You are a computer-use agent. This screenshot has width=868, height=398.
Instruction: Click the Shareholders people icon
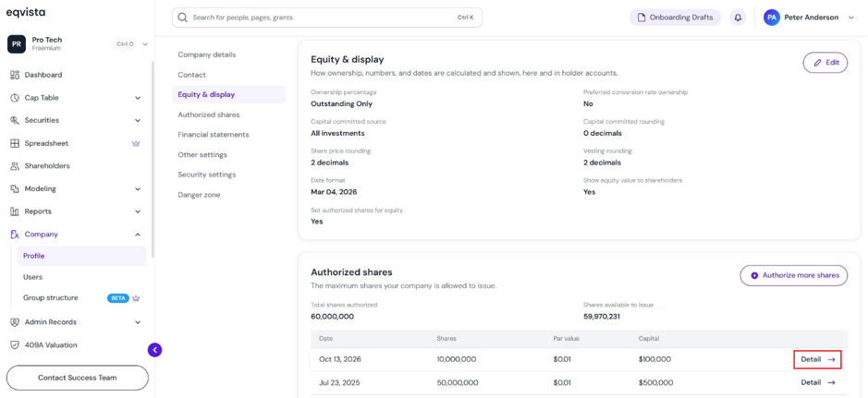pos(15,166)
